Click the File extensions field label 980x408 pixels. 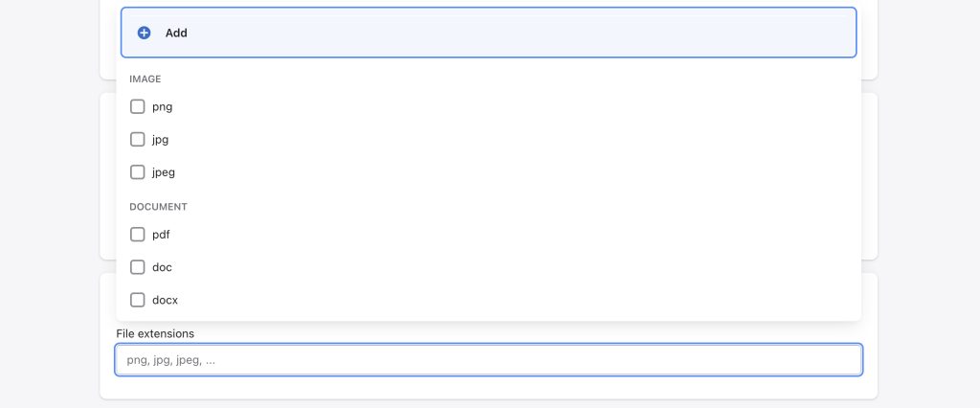[155, 333]
